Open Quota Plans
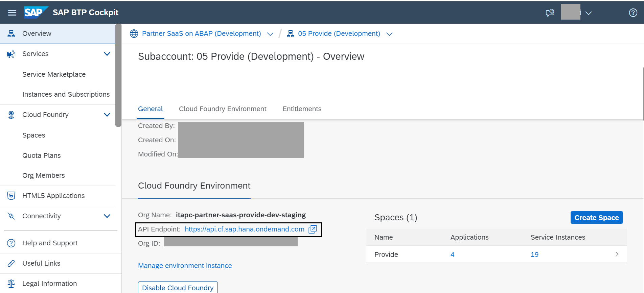The width and height of the screenshot is (644, 293). (42, 155)
